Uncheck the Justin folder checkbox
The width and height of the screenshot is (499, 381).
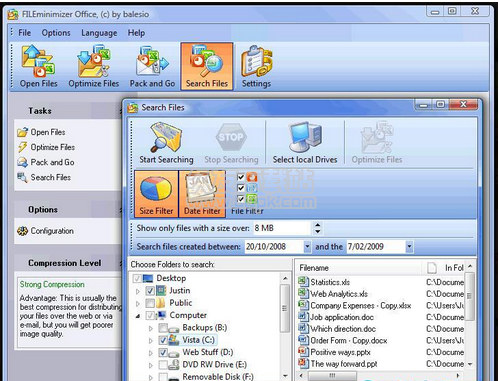(x=150, y=291)
